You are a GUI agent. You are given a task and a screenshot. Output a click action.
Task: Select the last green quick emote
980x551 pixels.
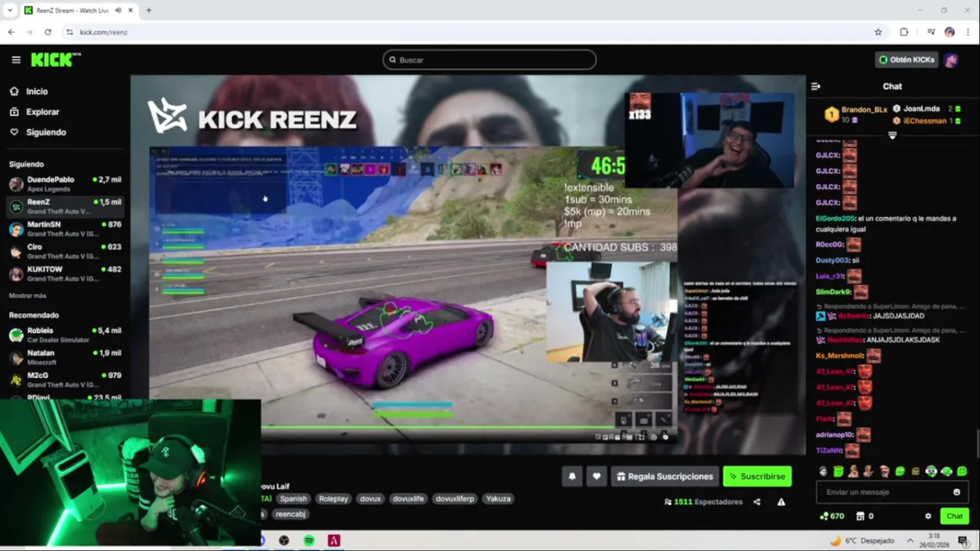[962, 471]
